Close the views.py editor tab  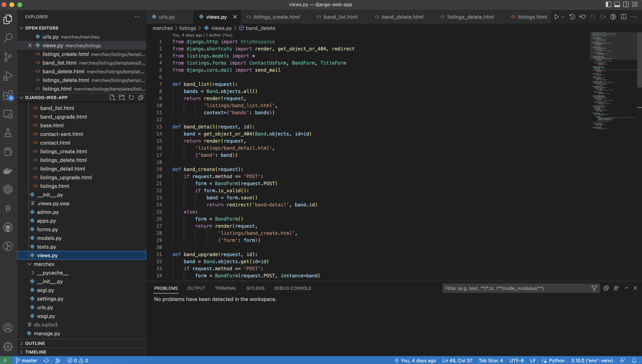click(235, 17)
